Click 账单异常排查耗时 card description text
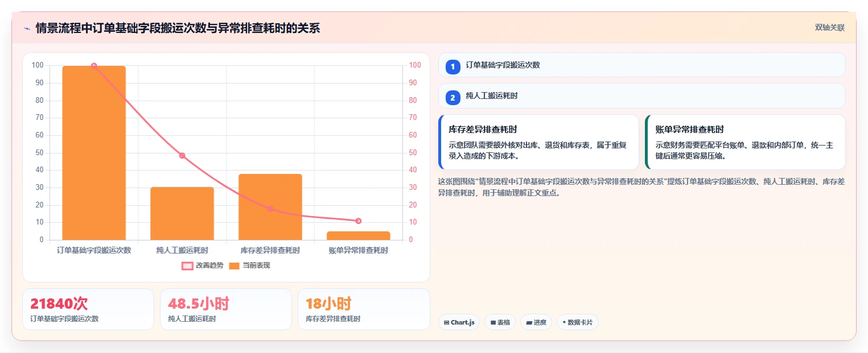 pos(744,151)
